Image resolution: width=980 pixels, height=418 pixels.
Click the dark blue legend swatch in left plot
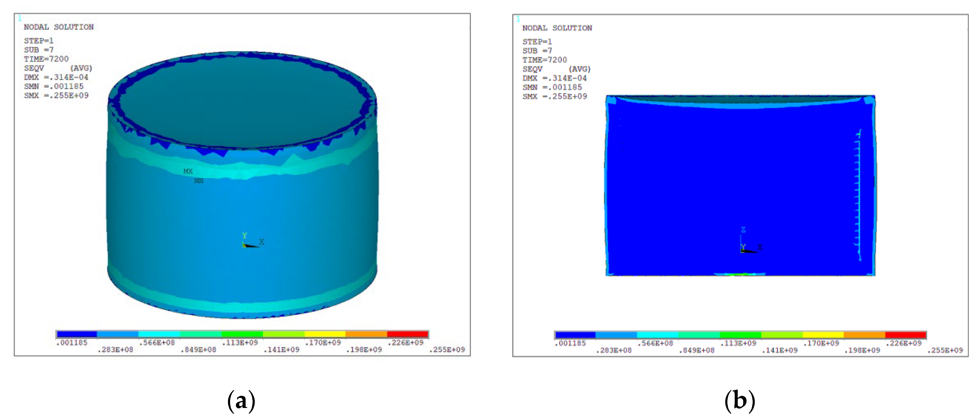(x=77, y=334)
